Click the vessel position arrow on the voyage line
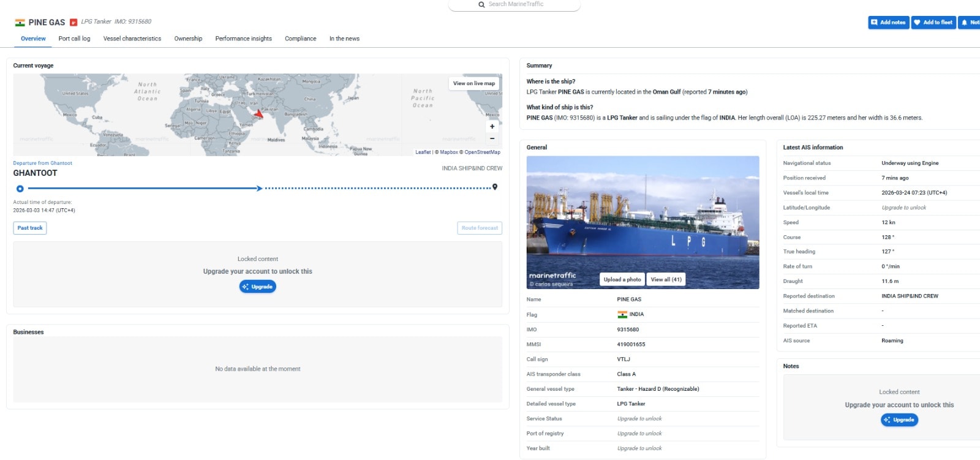Viewport: 980px width, 460px height. click(x=260, y=188)
